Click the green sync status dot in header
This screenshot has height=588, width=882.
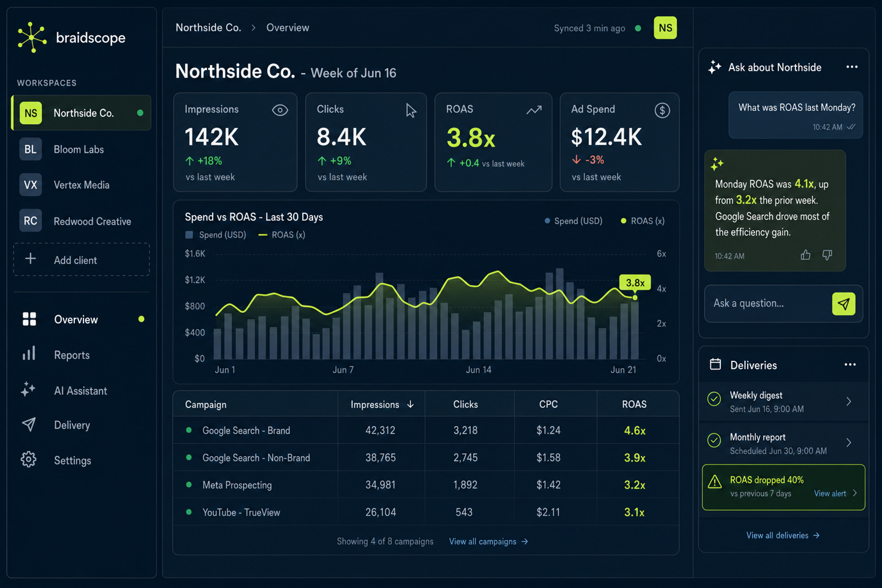638,28
